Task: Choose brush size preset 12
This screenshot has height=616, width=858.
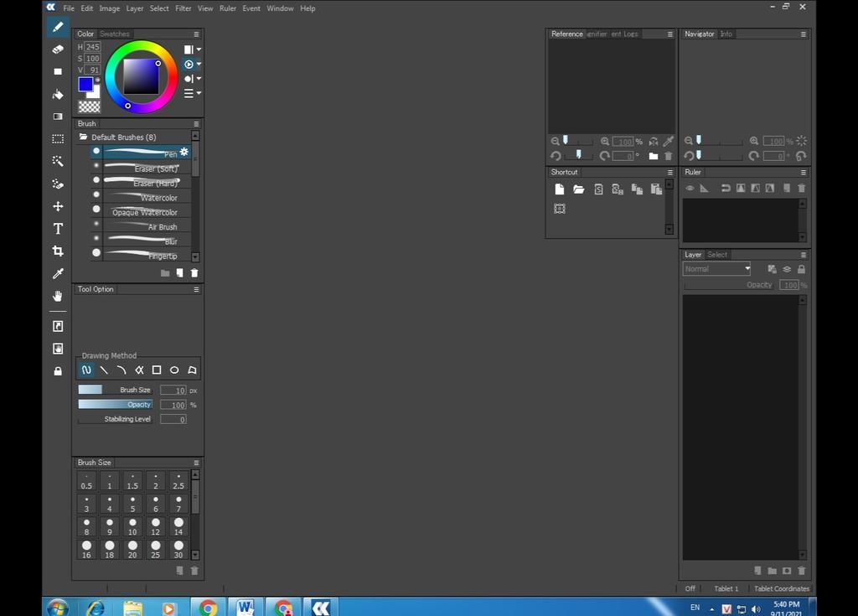Action: coord(155,526)
